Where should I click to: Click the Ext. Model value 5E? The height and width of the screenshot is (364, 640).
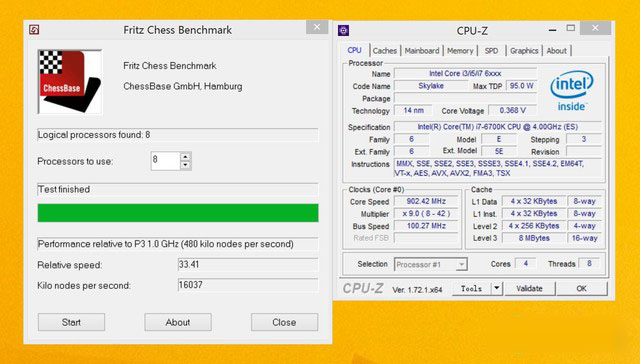[x=499, y=151]
